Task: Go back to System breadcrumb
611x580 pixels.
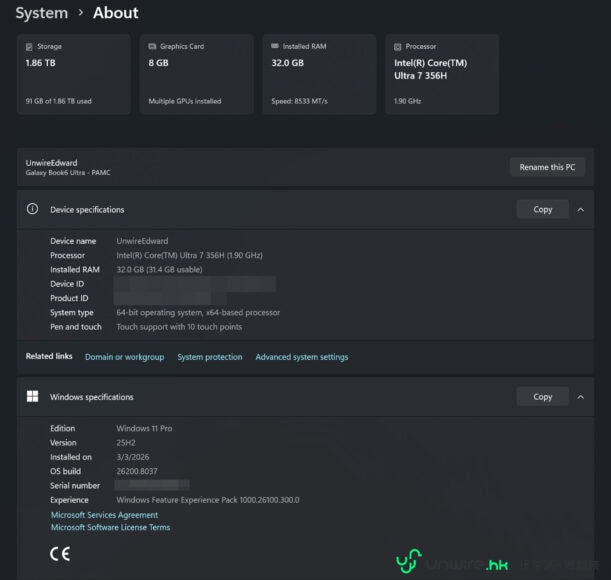Action: [42, 13]
